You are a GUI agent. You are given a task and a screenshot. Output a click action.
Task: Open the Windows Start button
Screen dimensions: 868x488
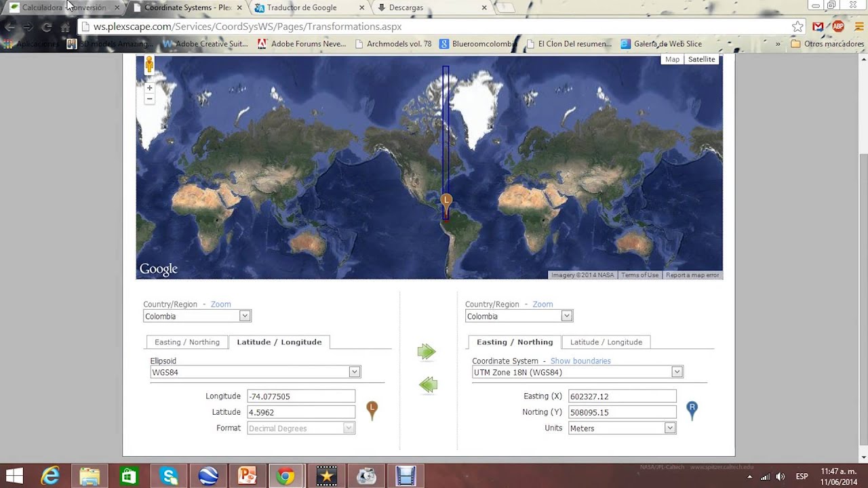pos(14,476)
